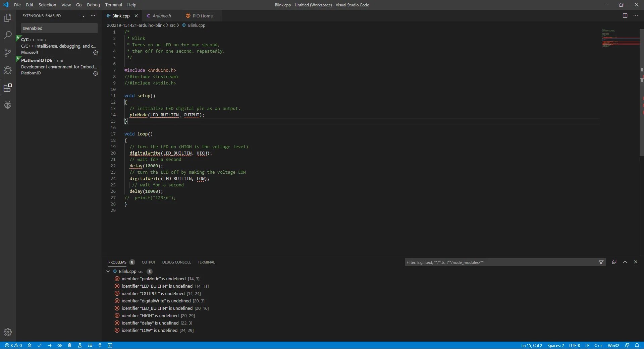Screen dimensions: 644x349
Task: Open the serial monitor plug icon
Action: tap(100, 345)
